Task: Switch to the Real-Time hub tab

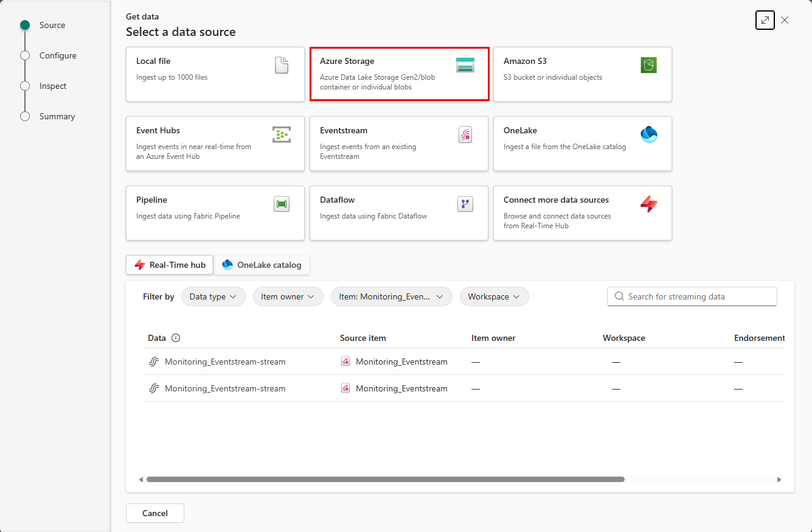Action: [x=169, y=265]
